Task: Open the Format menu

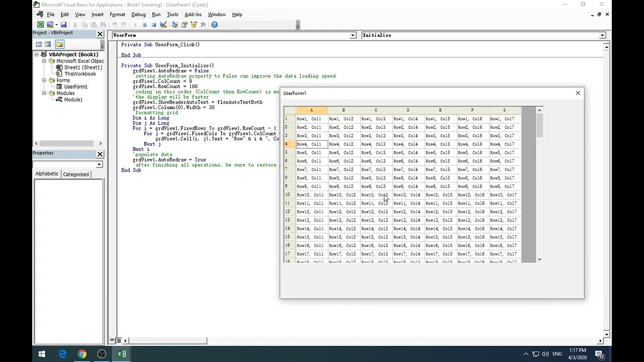Action: (117, 15)
